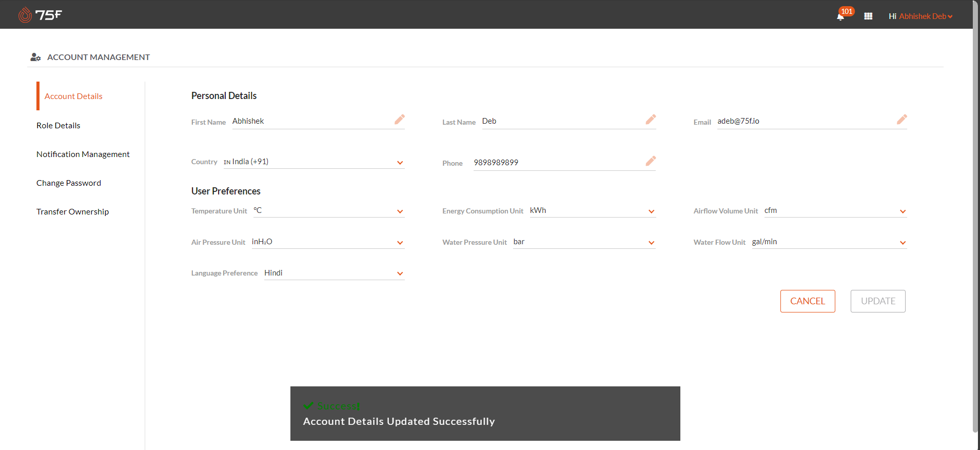This screenshot has width=980, height=450.
Task: Click the User Preferences heading
Action: coord(226,191)
